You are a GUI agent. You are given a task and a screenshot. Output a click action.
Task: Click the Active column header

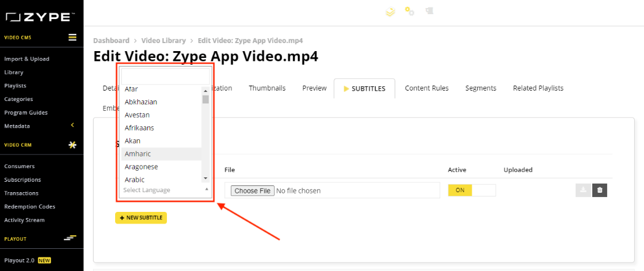[x=457, y=169]
